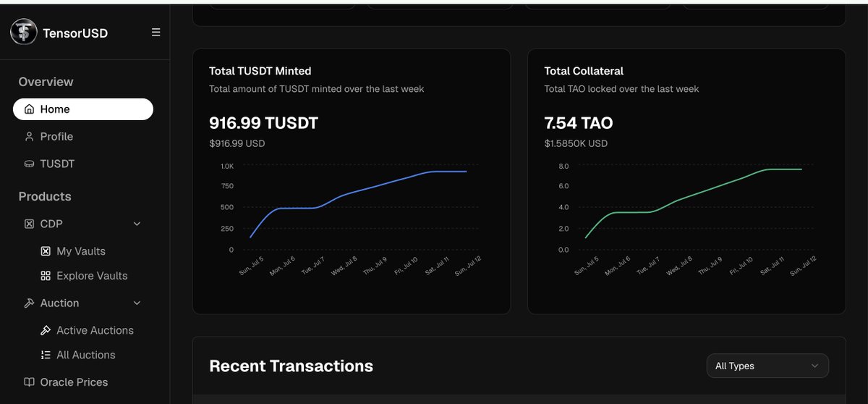Click the Total Collateral heading

tap(584, 71)
